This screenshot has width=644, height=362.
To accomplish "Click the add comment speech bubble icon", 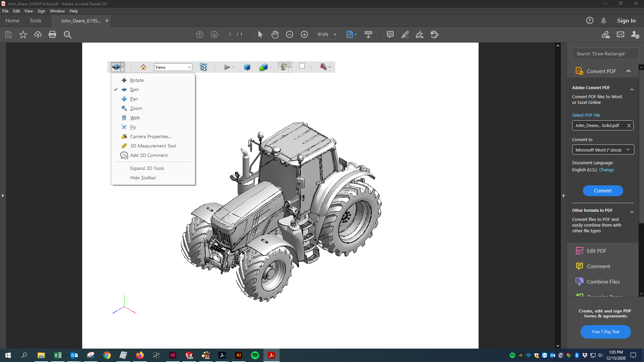I will [x=390, y=35].
